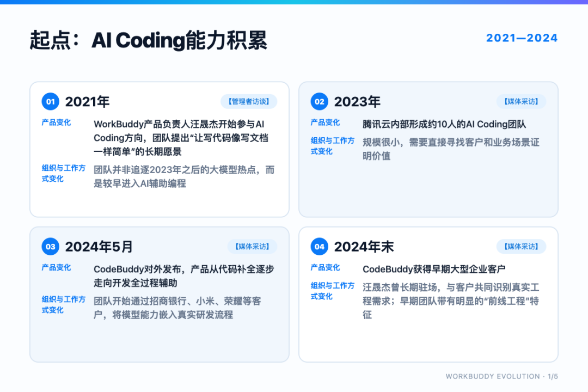Image resolution: width=588 pixels, height=392 pixels.
Task: Click the 2021年 card heading
Action: [x=87, y=102]
